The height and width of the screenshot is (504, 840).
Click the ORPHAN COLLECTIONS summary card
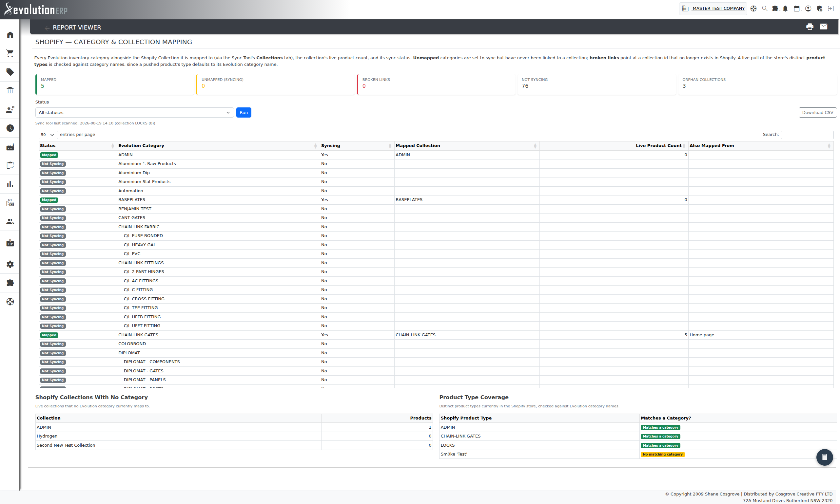tap(757, 84)
